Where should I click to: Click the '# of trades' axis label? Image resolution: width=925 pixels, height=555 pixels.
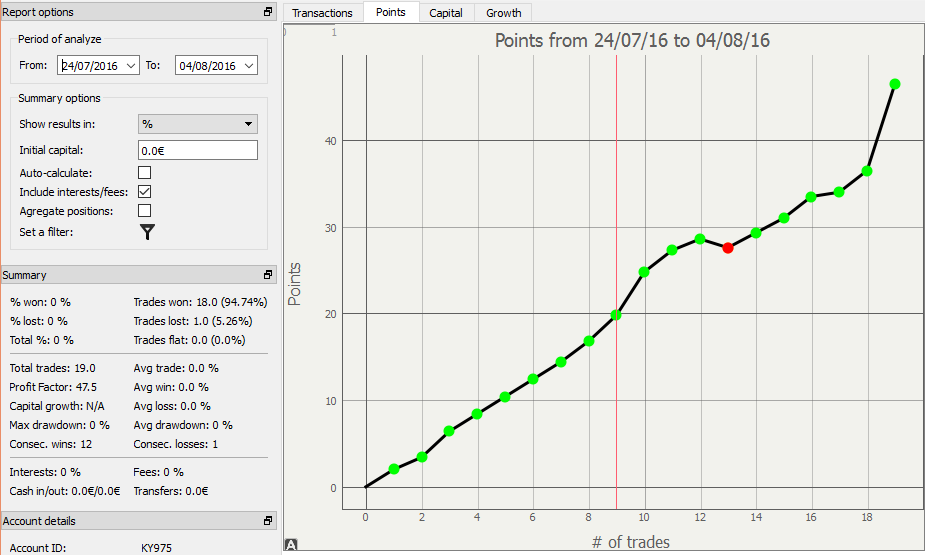pyautogui.click(x=631, y=542)
